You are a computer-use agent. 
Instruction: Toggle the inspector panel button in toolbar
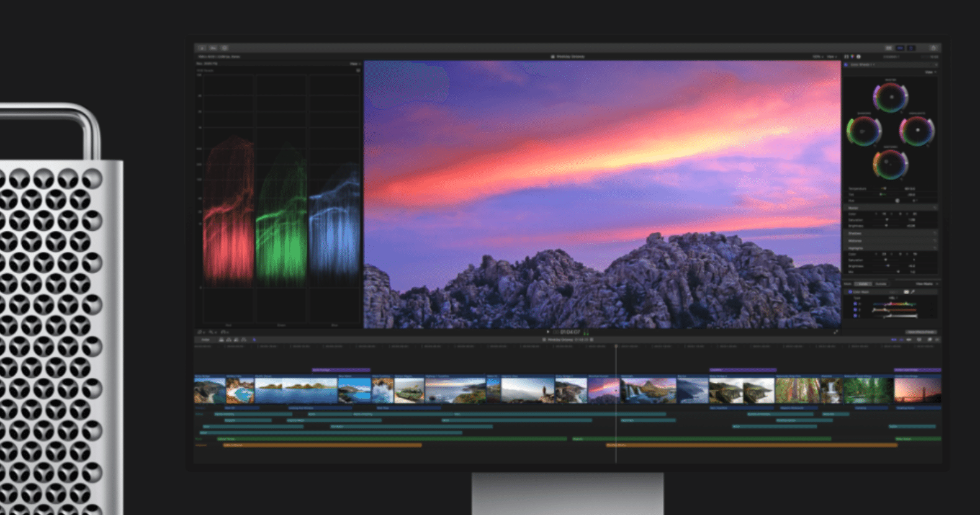911,48
